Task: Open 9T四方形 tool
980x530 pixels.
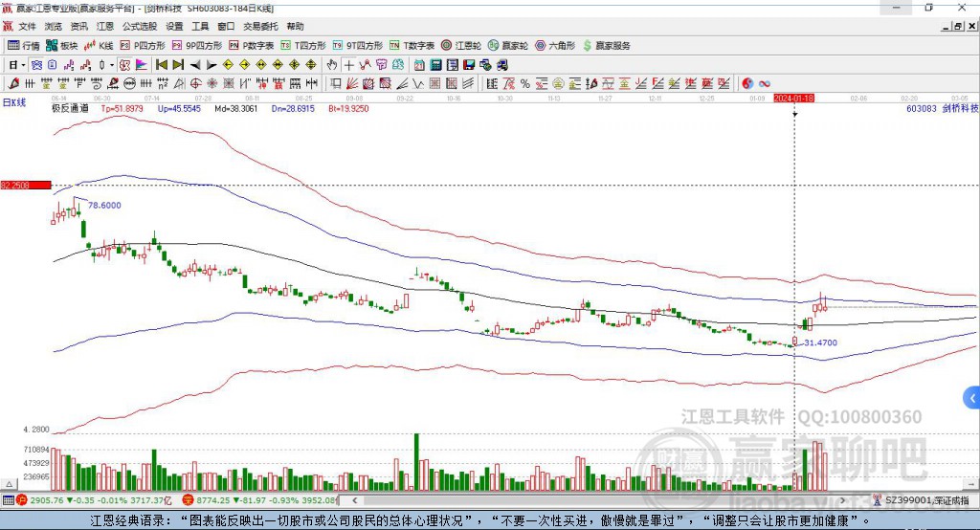Action: tap(358, 46)
